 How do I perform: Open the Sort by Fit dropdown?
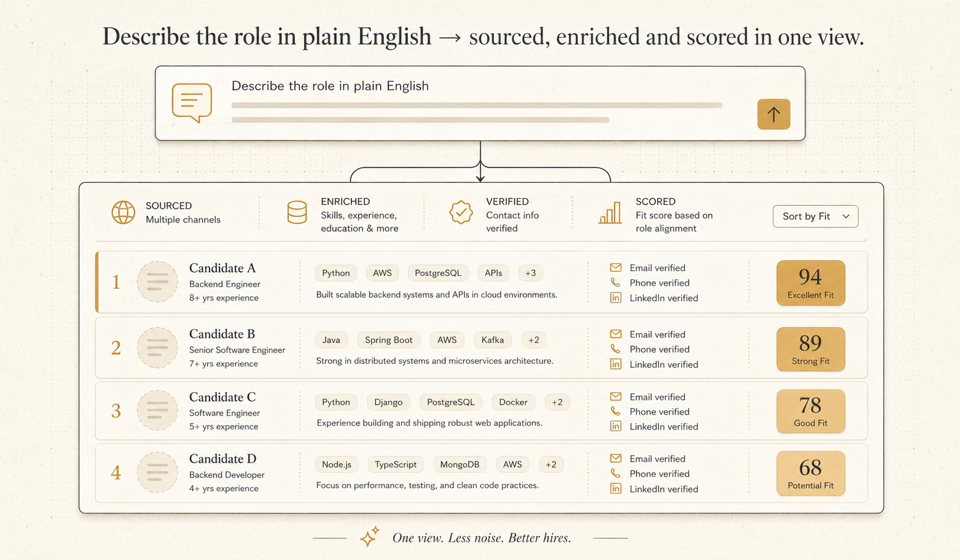click(x=815, y=216)
